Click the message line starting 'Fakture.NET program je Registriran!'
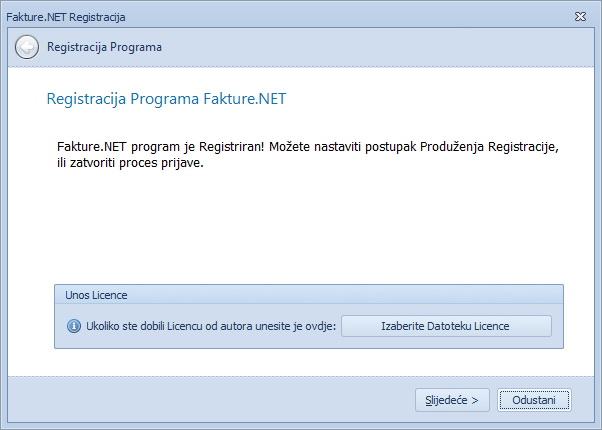This screenshot has width=602, height=430. 307,148
